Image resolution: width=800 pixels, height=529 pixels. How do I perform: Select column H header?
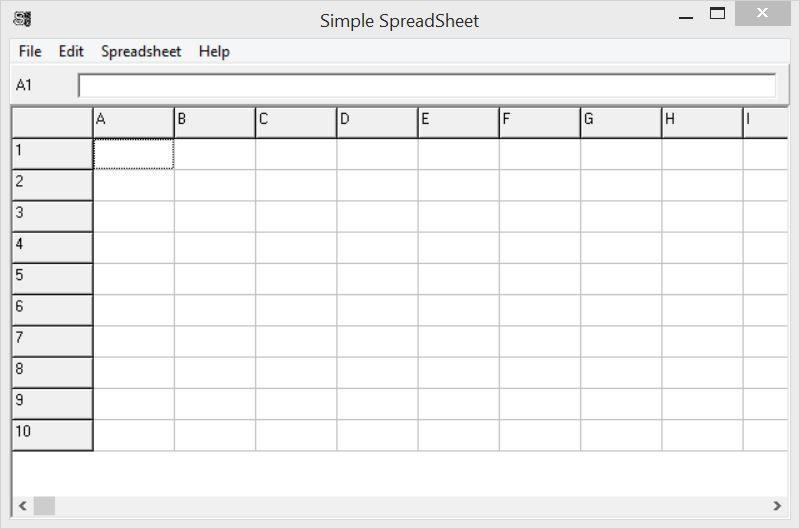[703, 122]
